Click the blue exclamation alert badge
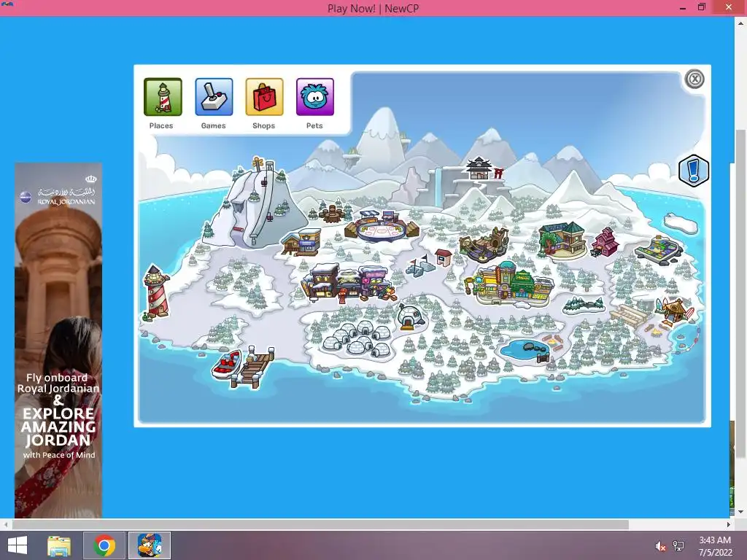Image resolution: width=747 pixels, height=560 pixels. click(x=694, y=171)
